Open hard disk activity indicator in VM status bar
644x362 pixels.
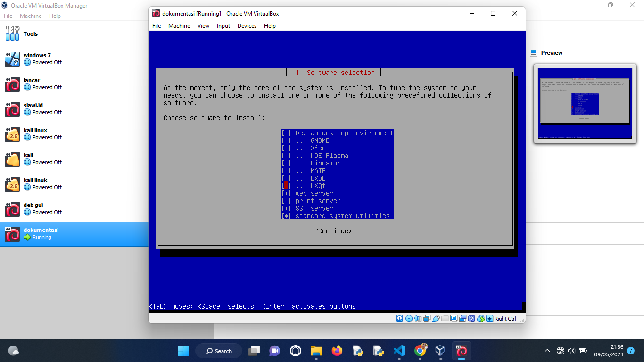(399, 319)
